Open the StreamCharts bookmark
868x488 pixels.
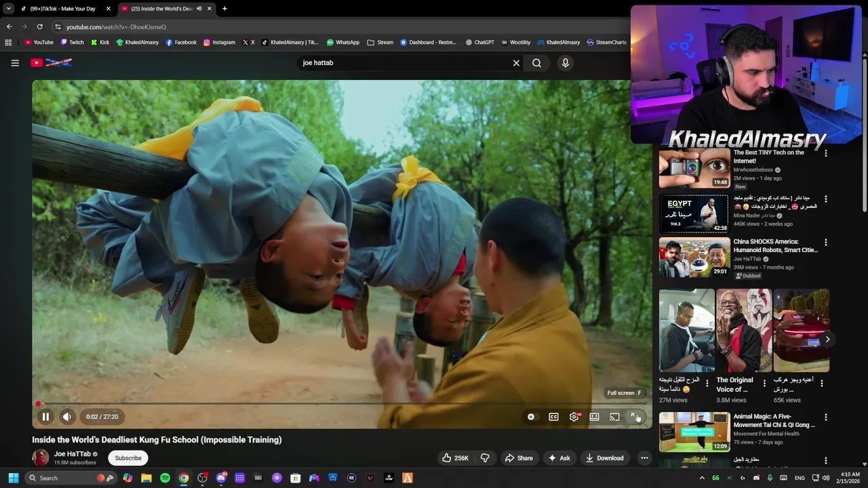pyautogui.click(x=606, y=42)
